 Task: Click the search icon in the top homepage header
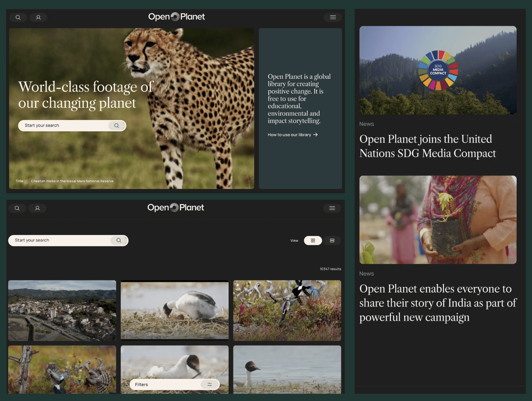[x=18, y=17]
